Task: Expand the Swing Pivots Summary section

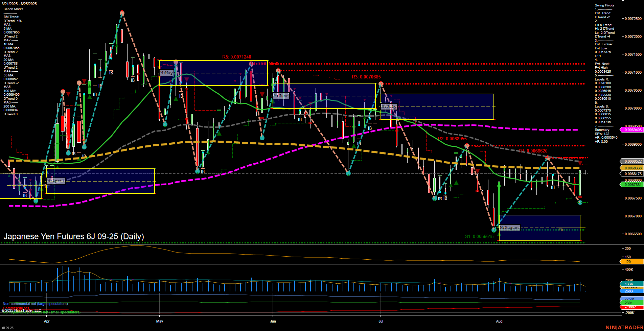Action: coord(602,129)
